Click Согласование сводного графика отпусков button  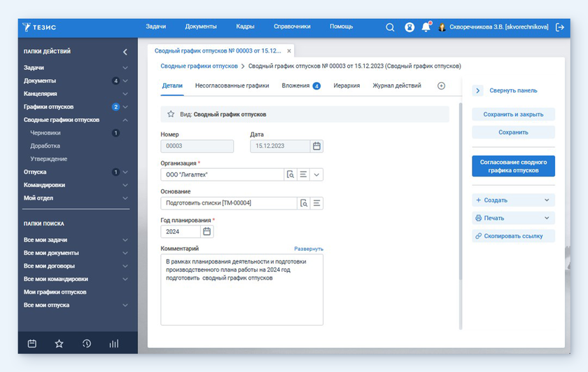[x=513, y=166]
